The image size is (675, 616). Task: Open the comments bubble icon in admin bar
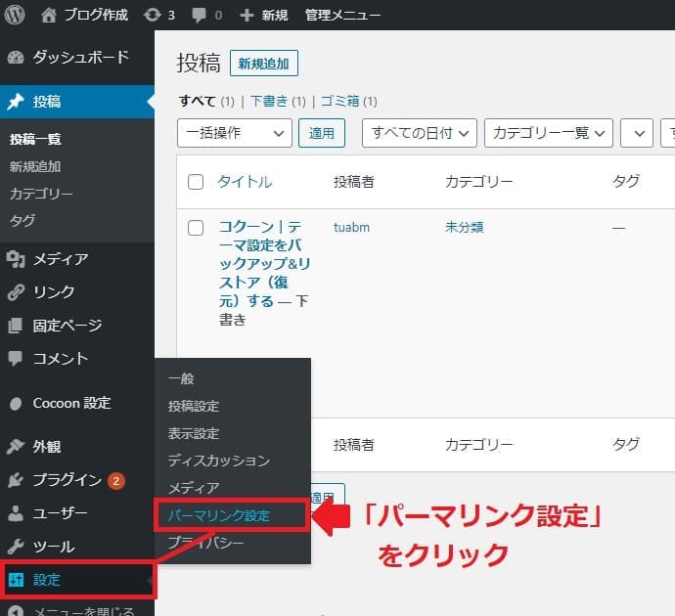pos(200,16)
